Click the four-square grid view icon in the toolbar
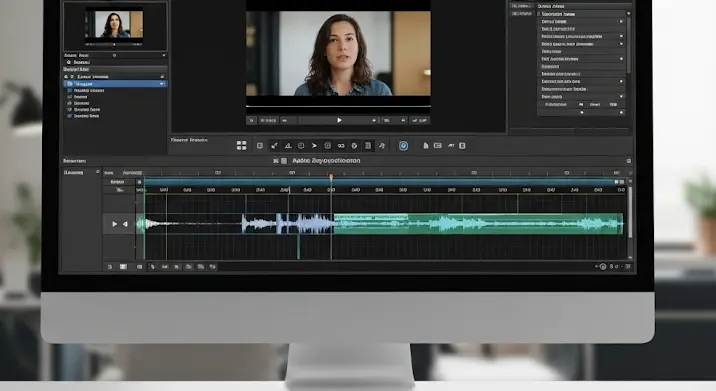716x391 pixels. click(242, 145)
